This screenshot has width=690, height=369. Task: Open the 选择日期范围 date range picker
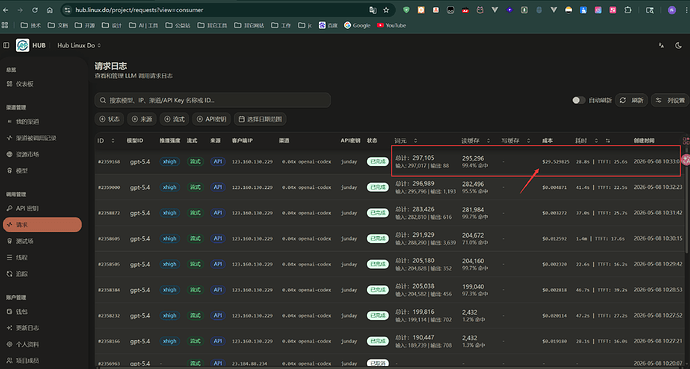pyautogui.click(x=261, y=119)
